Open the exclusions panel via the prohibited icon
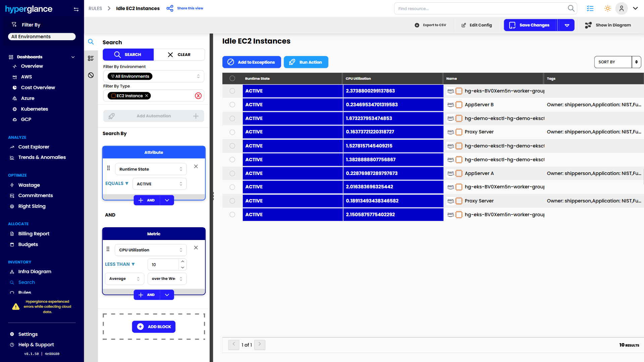This screenshot has width=644, height=362. tap(91, 75)
